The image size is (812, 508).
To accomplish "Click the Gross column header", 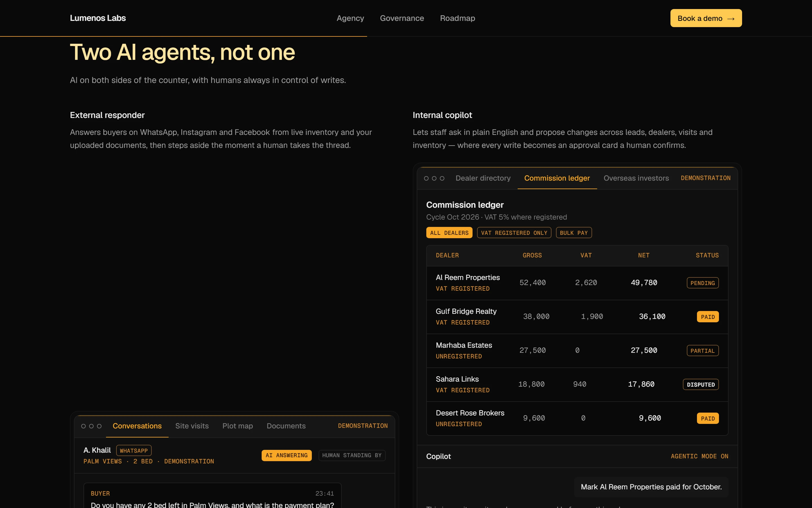I will (x=532, y=255).
